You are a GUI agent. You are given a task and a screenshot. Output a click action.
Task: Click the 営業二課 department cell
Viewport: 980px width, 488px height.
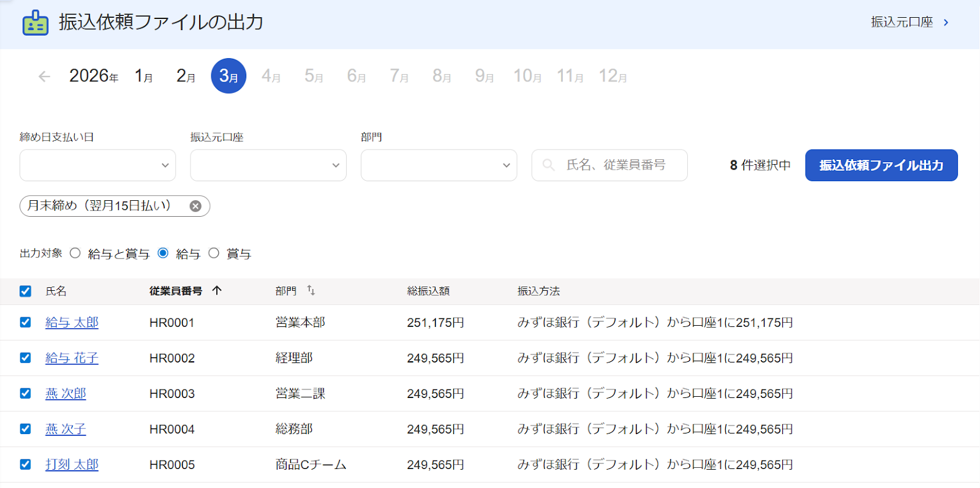click(x=300, y=393)
